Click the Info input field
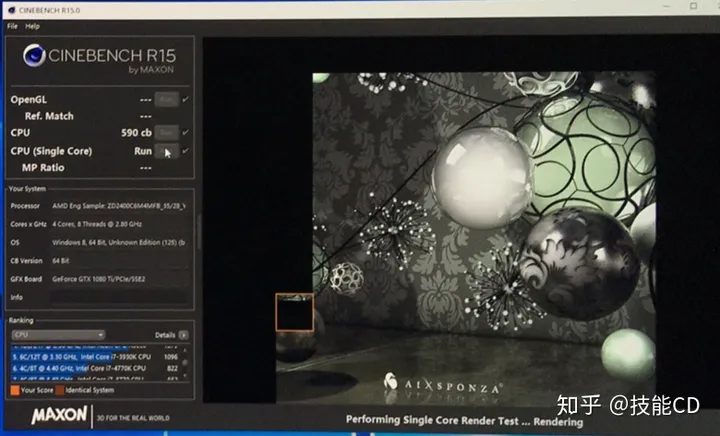Screen dimensions: 720x436 (119, 297)
